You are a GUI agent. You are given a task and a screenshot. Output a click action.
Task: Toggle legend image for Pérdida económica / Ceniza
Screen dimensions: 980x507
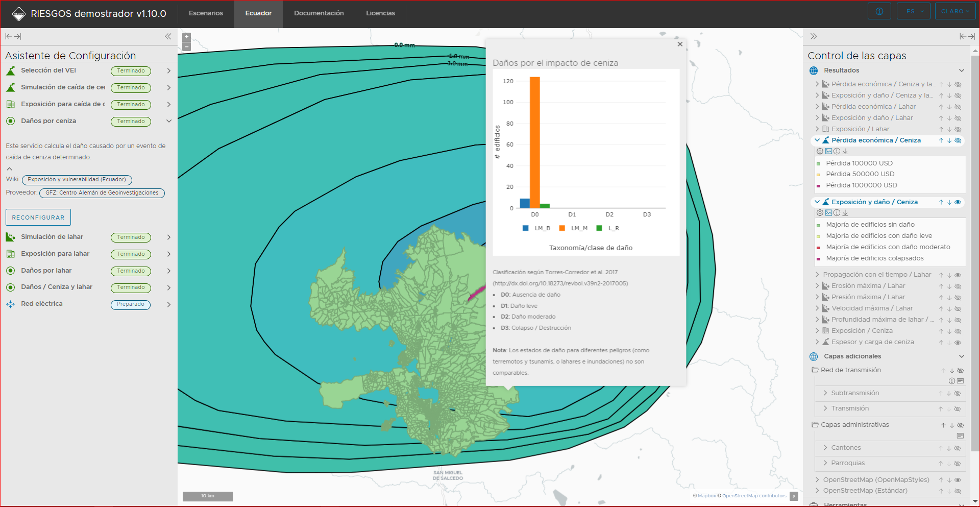[x=828, y=151]
